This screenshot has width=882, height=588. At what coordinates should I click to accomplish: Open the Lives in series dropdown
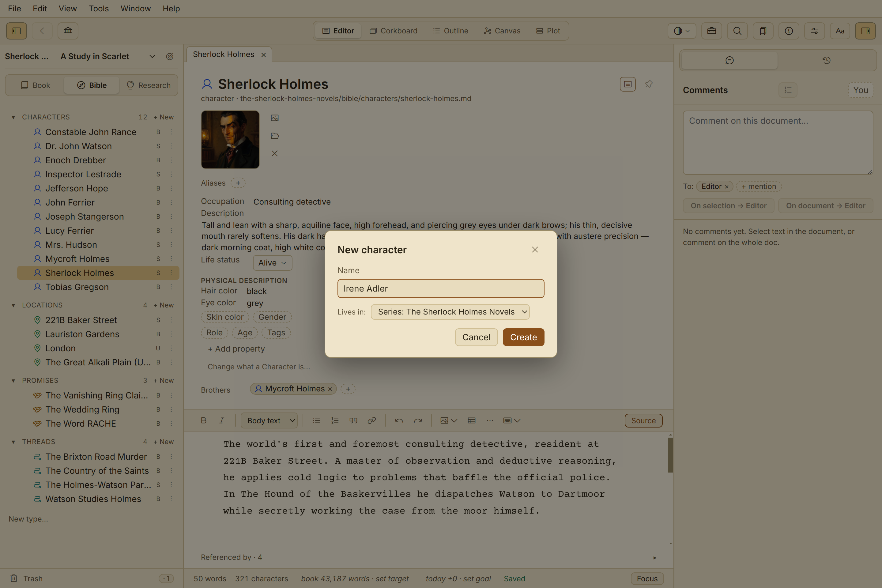(450, 312)
